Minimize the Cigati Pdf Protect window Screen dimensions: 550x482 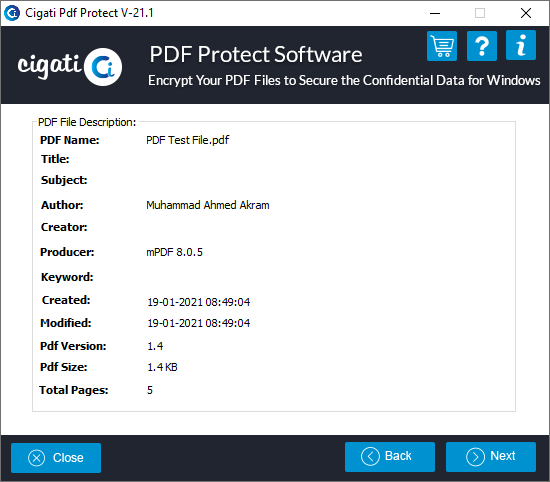[435, 13]
